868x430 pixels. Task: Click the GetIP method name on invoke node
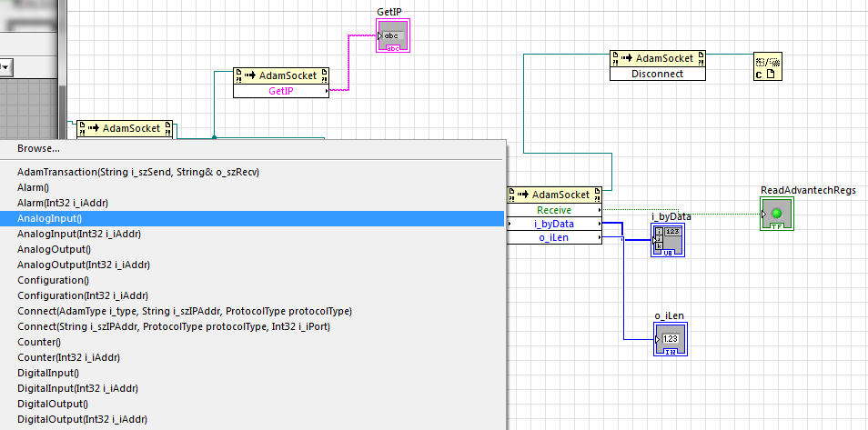pyautogui.click(x=280, y=91)
